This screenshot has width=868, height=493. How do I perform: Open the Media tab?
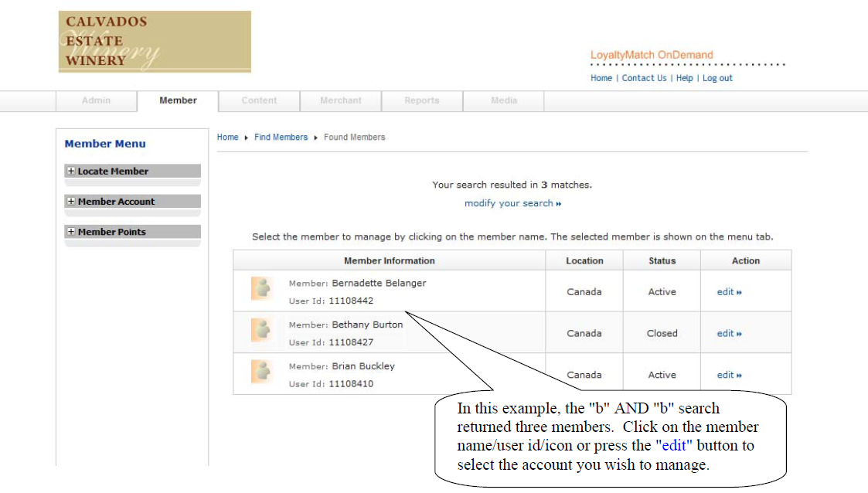pos(503,100)
